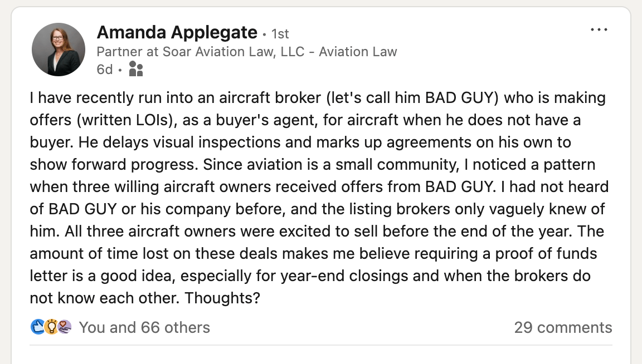Image resolution: width=642 pixels, height=364 pixels.
Task: Click Amanda Applegate's profile photo
Action: pos(59,50)
